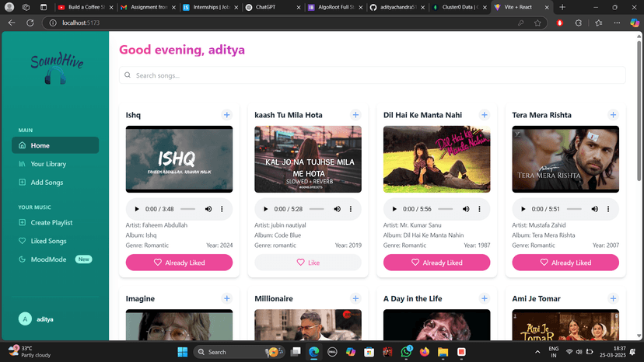
Task: Go back in browser history
Action: pos(12,23)
